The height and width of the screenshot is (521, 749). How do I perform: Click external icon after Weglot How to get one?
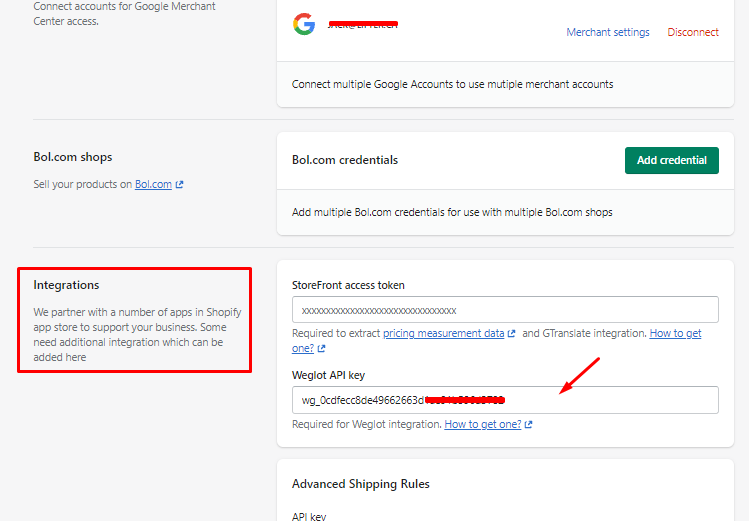tap(528, 425)
